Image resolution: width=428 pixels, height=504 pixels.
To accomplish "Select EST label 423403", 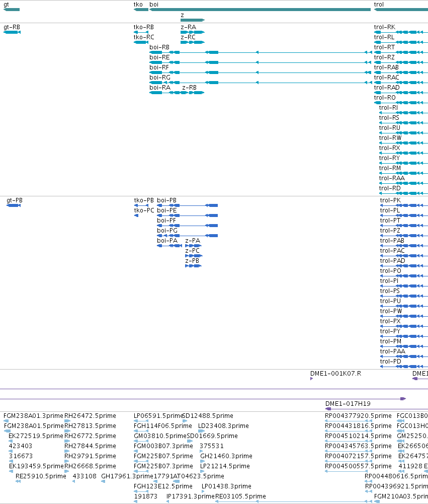I will point(20,446).
